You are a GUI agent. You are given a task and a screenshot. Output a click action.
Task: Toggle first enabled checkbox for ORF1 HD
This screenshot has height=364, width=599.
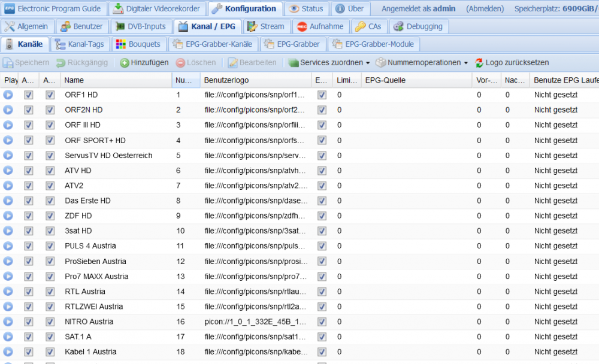click(29, 95)
